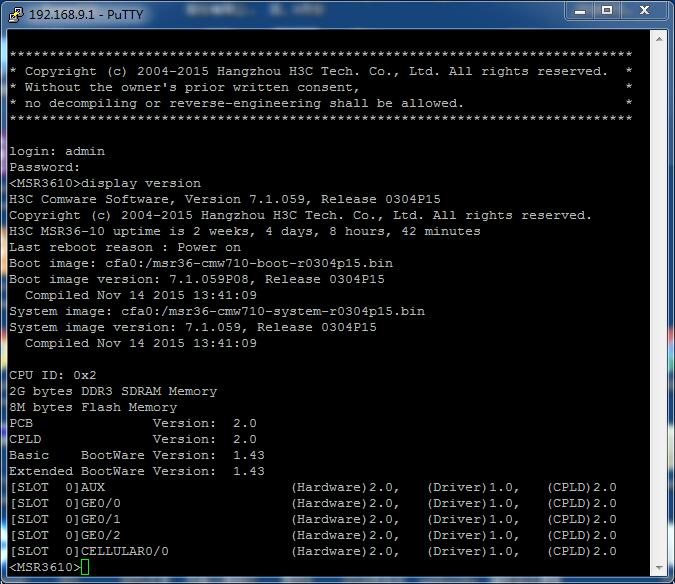
Task: Click the window title '192.168.9.1 - PuTTY'
Action: point(86,15)
